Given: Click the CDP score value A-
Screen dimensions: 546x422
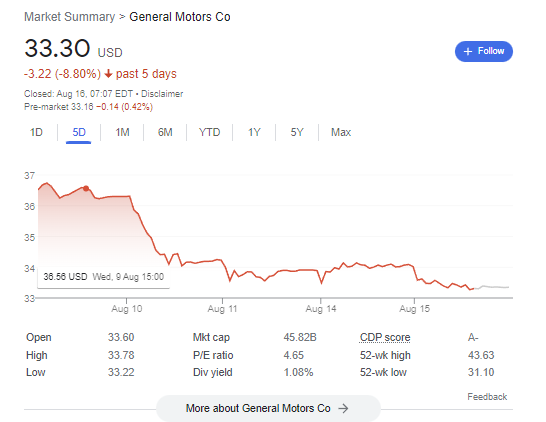Looking at the screenshot, I should click(x=473, y=337).
